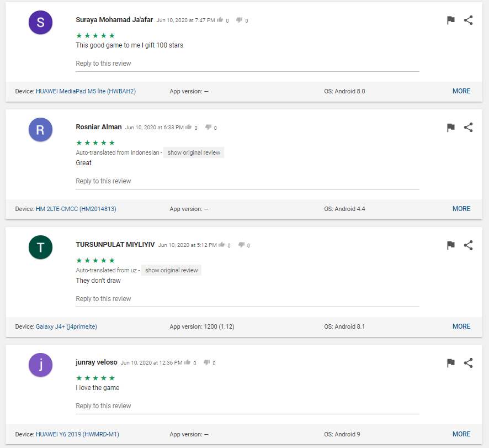Show original review translated from uz
Screen dimensions: 489x448
171,270
